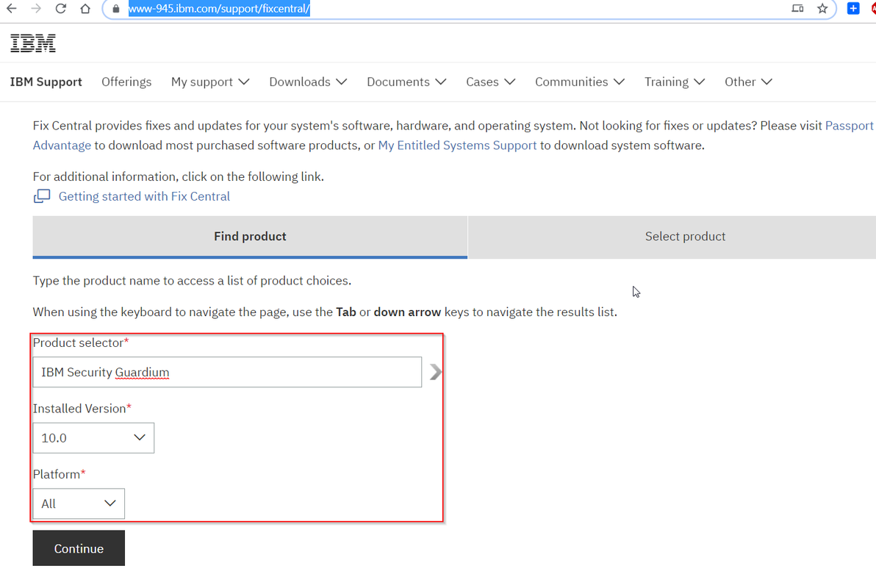Open the Platform All dropdown

click(79, 503)
